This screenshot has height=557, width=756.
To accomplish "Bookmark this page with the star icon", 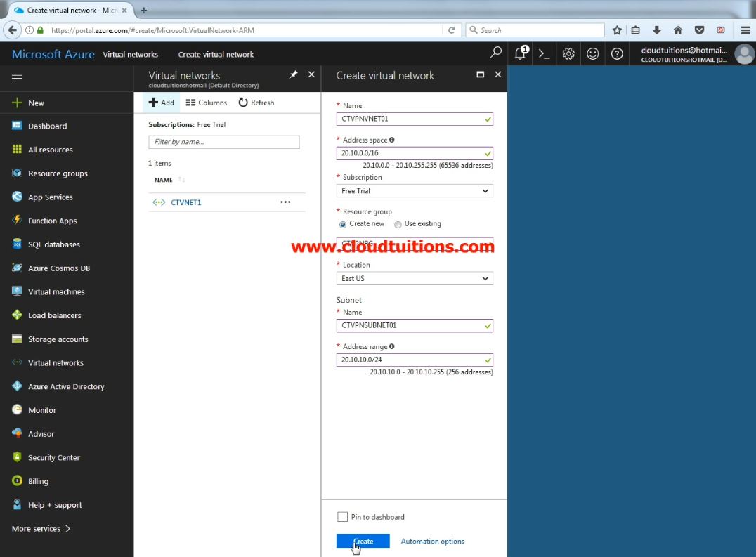I will [617, 30].
